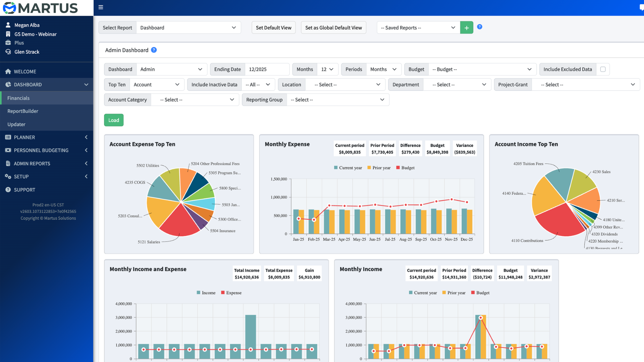The height and width of the screenshot is (362, 644).
Task: Click the 4110 Contributions pie slice
Action: pos(560,221)
